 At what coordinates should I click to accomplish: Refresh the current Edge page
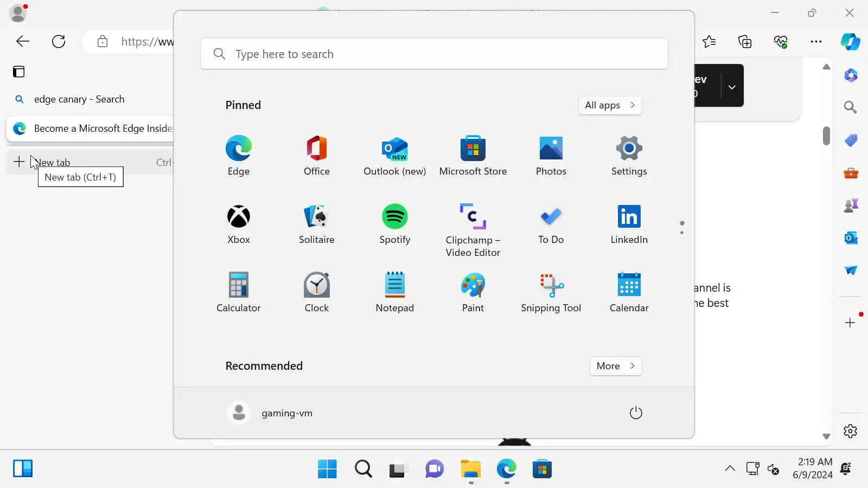point(59,41)
